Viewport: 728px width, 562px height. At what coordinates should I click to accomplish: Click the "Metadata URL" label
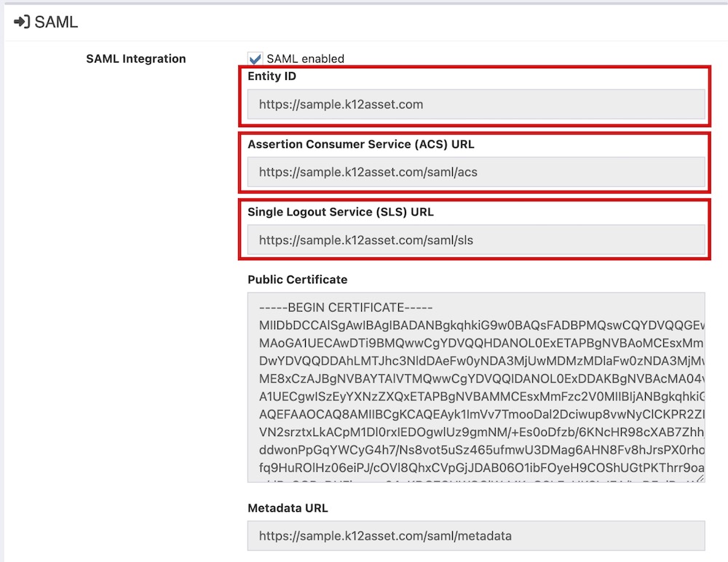coord(288,507)
